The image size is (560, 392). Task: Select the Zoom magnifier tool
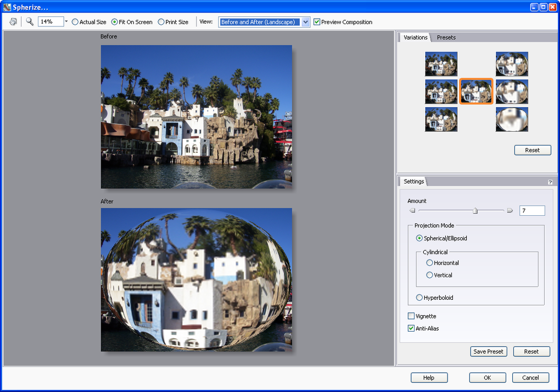tap(30, 22)
